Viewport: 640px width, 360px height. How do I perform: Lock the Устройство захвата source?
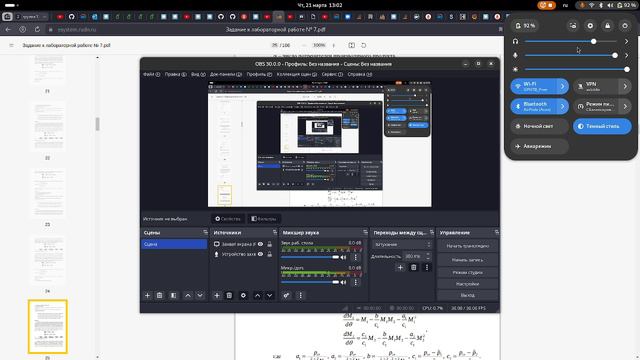(269, 254)
